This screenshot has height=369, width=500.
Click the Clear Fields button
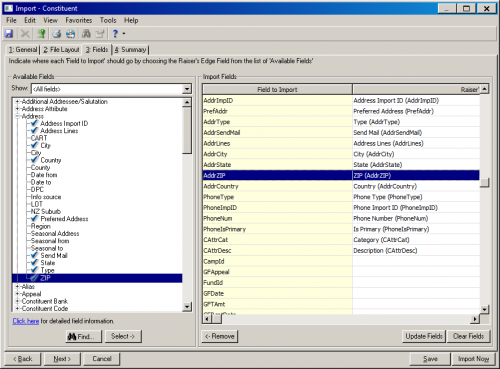[x=468, y=336]
